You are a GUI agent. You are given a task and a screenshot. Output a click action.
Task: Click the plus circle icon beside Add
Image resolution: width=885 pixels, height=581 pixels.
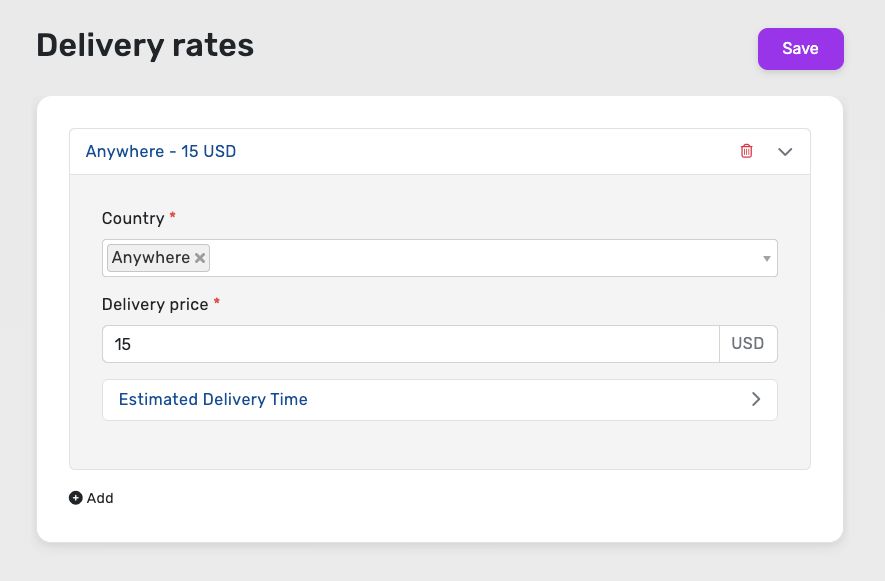pos(76,497)
